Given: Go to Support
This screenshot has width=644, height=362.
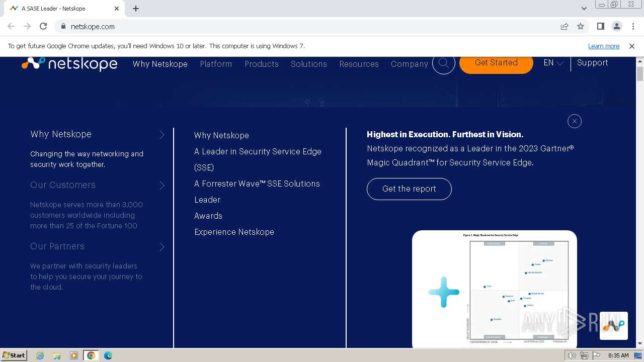Looking at the screenshot, I should [x=593, y=63].
